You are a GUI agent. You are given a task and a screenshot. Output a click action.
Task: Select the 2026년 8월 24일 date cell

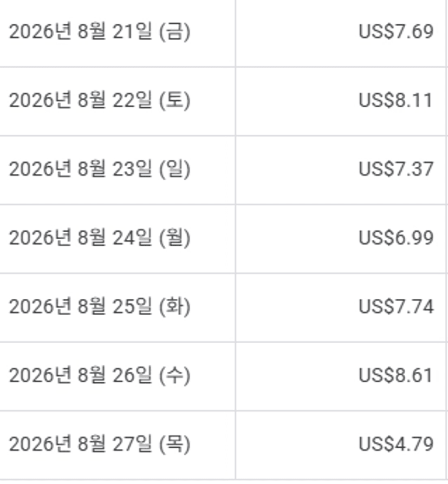tap(118, 239)
